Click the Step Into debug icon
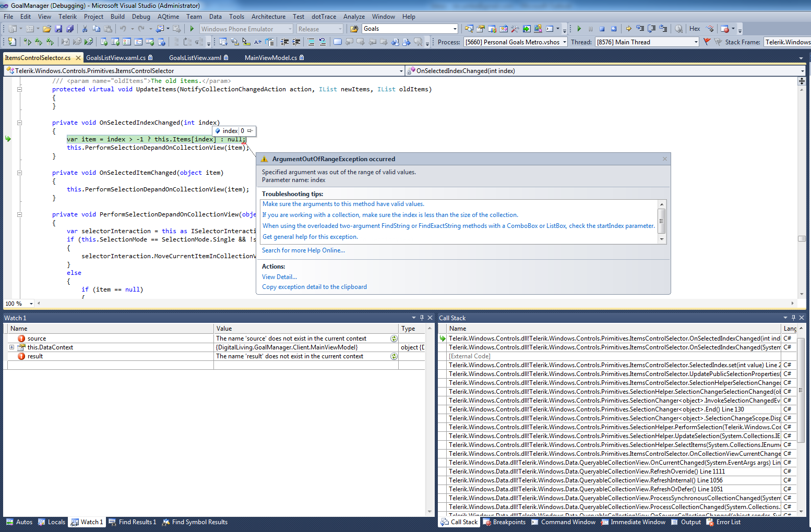811x532 pixels. click(640, 29)
